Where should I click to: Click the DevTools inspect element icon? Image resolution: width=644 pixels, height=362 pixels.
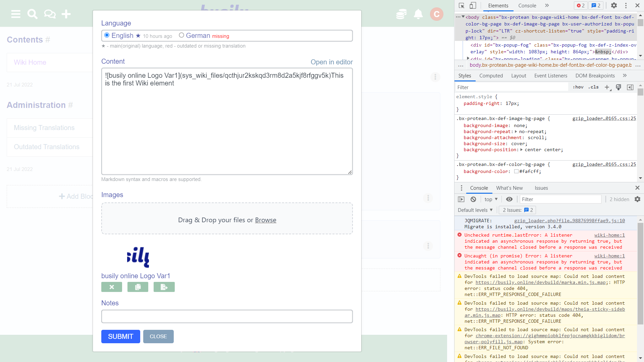pyautogui.click(x=462, y=6)
